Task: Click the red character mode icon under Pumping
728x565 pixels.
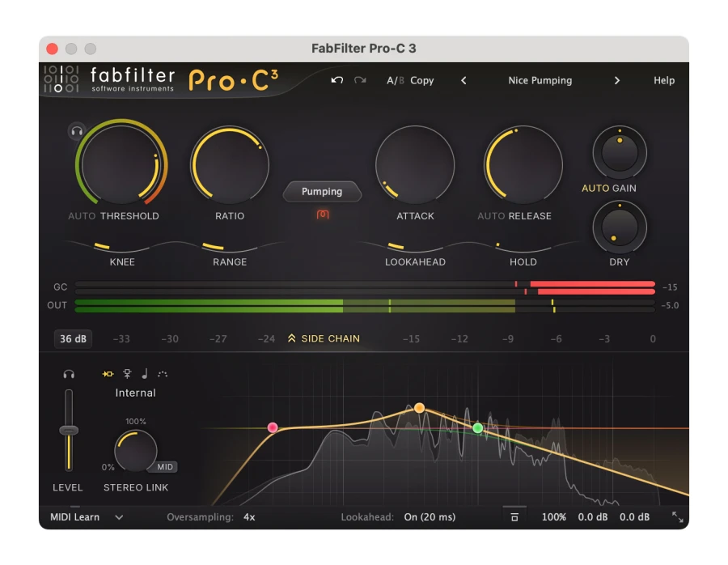Action: (323, 215)
